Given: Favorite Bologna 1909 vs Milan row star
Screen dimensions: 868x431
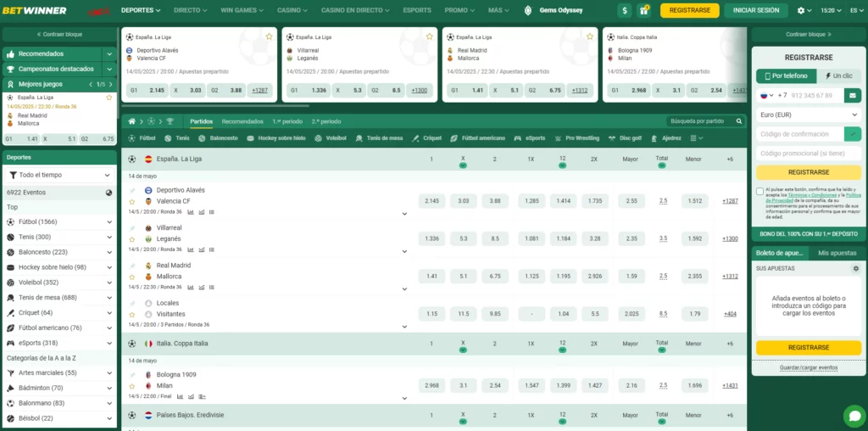Looking at the screenshot, I should [x=131, y=386].
